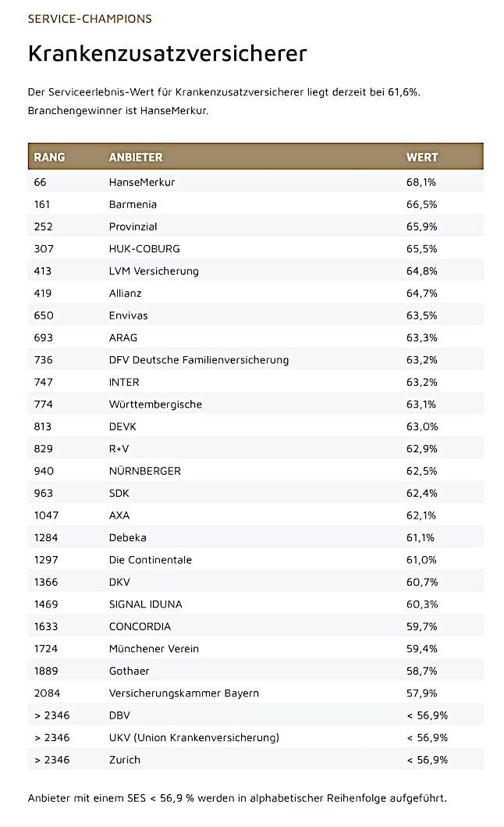504x827 pixels.
Task: Select the NÜRNBERGER row name
Action: (x=145, y=471)
